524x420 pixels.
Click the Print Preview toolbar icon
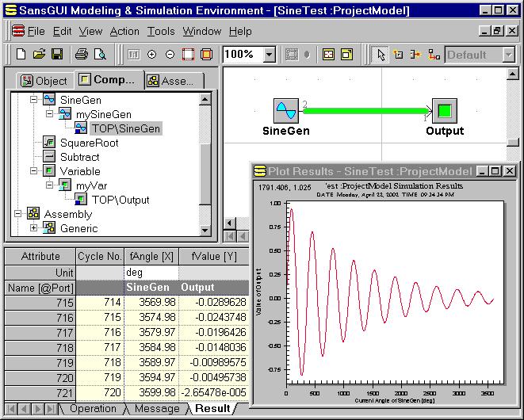coord(100,55)
